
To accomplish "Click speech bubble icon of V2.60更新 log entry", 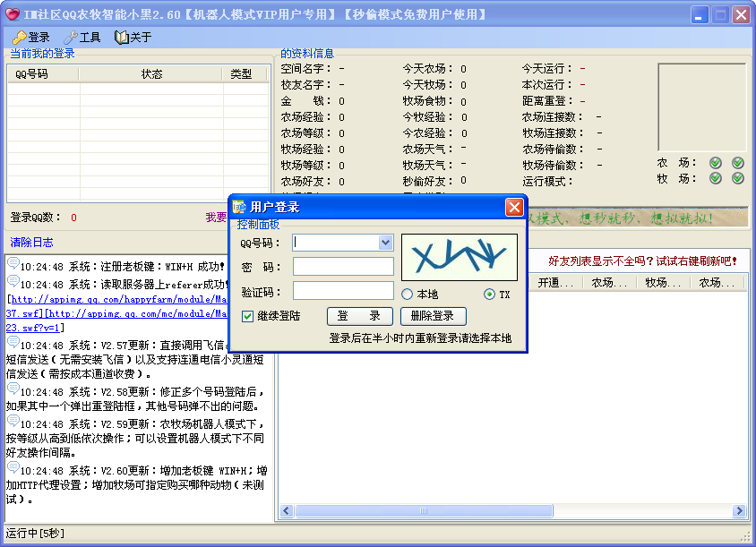I will click(13, 467).
